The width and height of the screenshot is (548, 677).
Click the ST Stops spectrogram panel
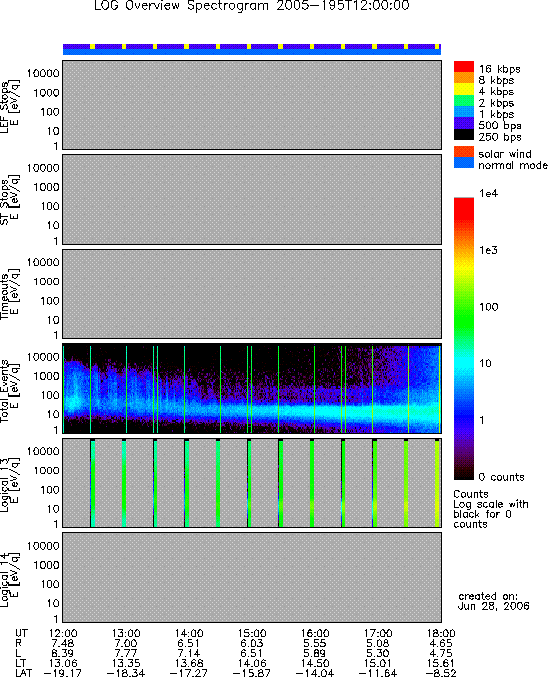[252, 199]
